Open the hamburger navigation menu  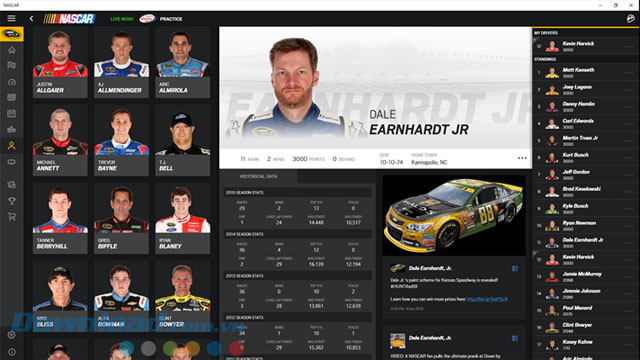point(11,18)
